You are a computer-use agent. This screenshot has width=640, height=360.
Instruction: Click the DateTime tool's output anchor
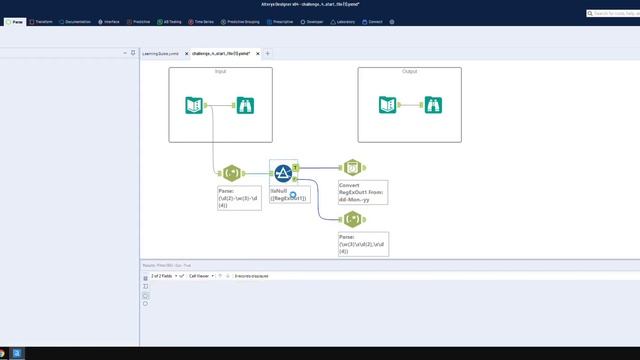tap(364, 167)
